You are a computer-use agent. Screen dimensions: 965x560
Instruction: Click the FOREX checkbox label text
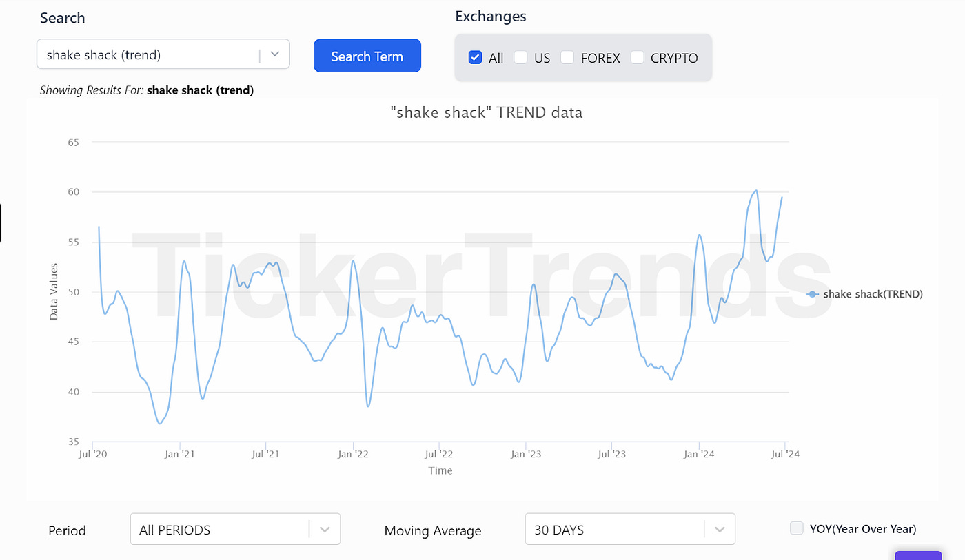click(x=600, y=59)
